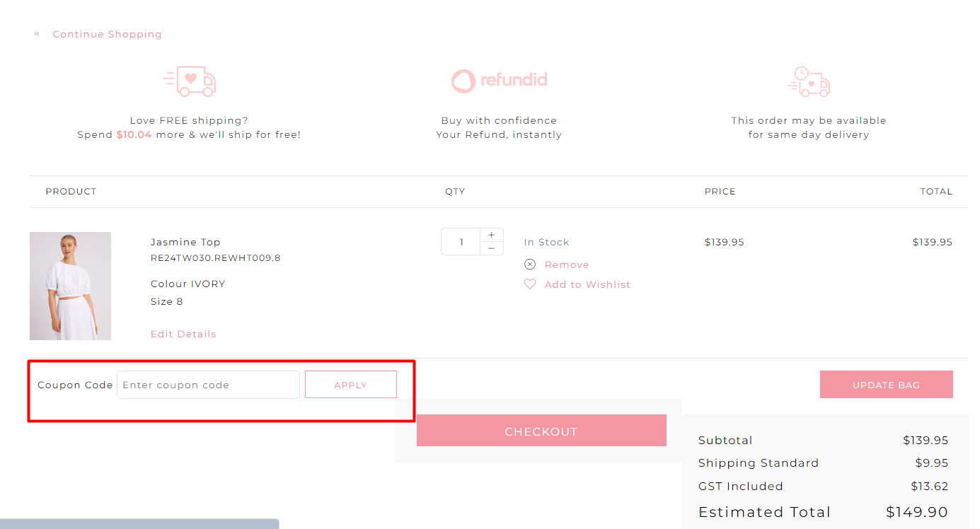Click the GST Included $13.62 amount

tap(930, 486)
